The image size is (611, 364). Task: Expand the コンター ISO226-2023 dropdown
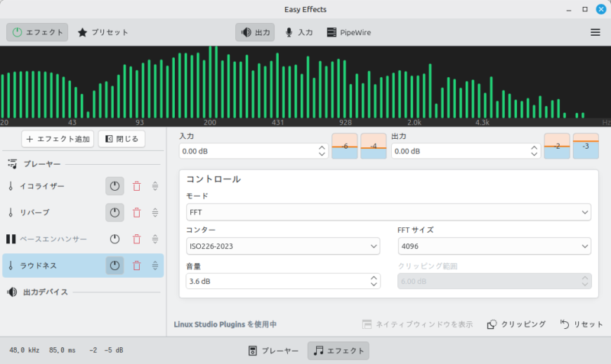(x=283, y=246)
